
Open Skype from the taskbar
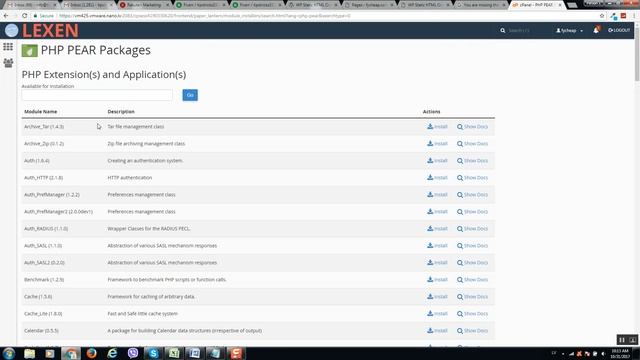pyautogui.click(x=153, y=353)
